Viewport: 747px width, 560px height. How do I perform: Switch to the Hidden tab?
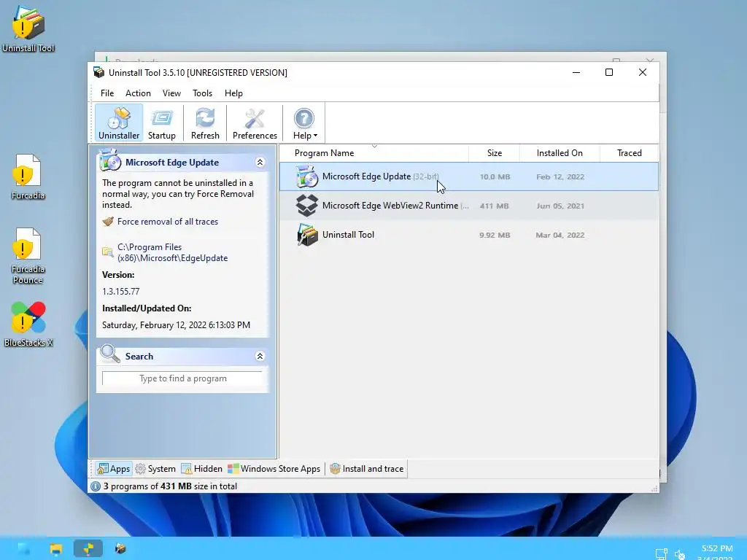[x=201, y=469]
